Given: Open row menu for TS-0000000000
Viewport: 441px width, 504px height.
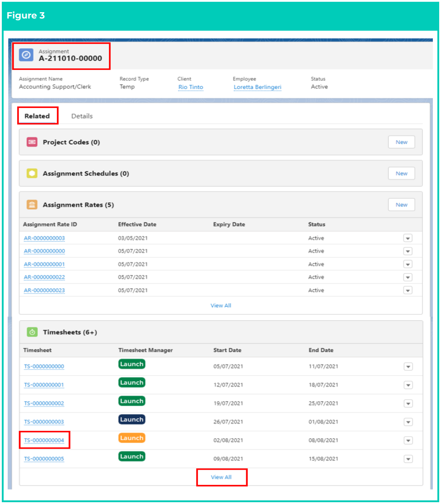Looking at the screenshot, I should tap(408, 366).
